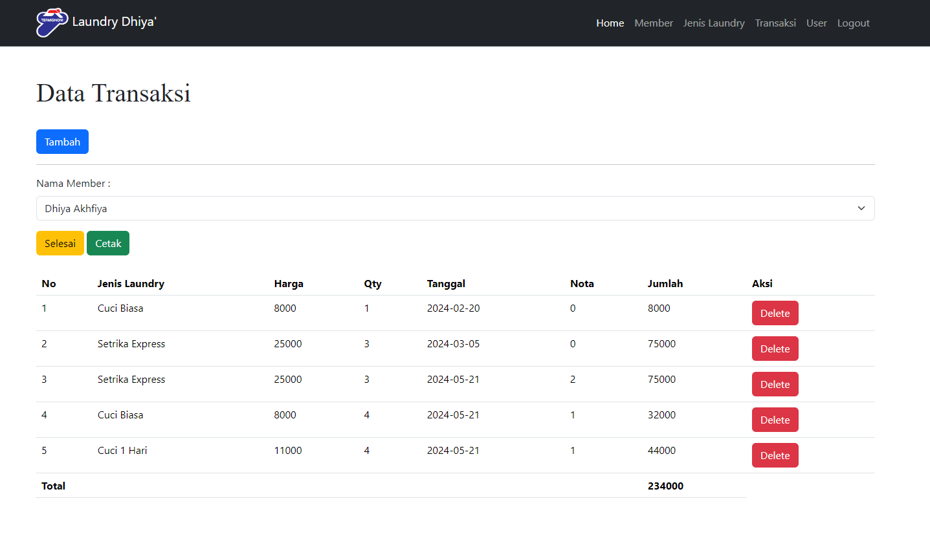Click the yellow Selesai button
The image size is (930, 560).
point(60,243)
